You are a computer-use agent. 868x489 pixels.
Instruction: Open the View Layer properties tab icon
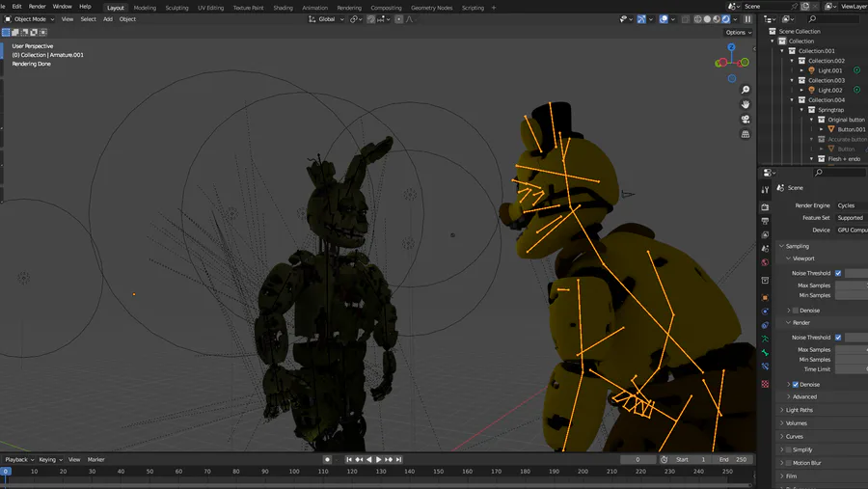[x=765, y=234]
